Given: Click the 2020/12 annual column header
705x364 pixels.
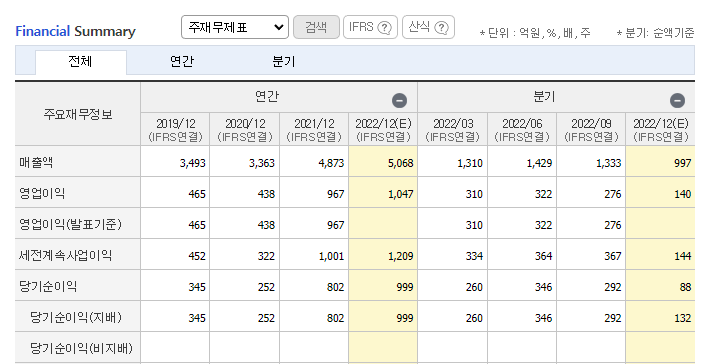Looking at the screenshot, I should pos(245,129).
